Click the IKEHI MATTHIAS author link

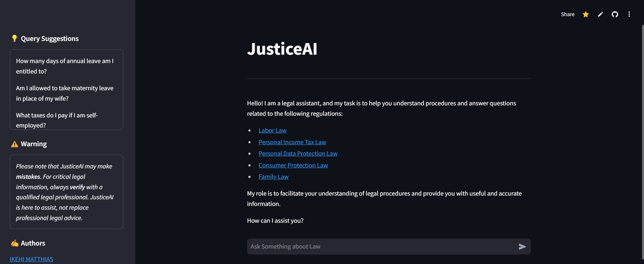click(32, 259)
